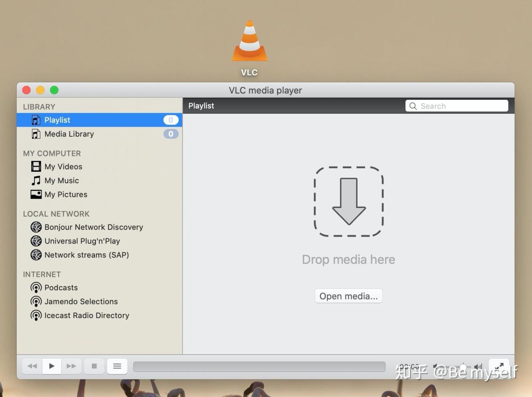This screenshot has width=532, height=397.
Task: Click the Media Library count badge showing 0
Action: click(x=171, y=134)
